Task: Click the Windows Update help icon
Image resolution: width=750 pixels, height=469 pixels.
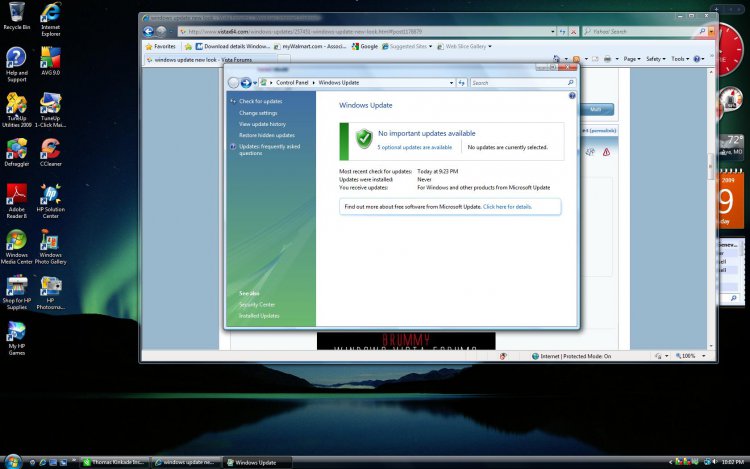Action: [572, 96]
